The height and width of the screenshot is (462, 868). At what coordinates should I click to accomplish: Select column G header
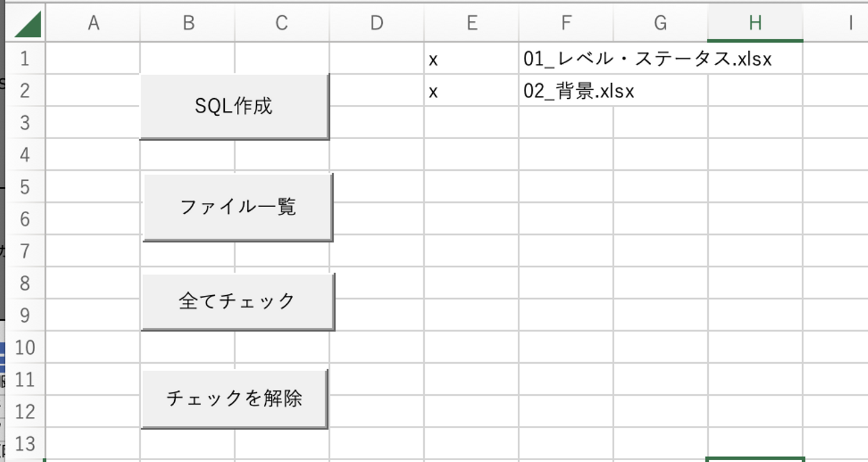coord(661,23)
